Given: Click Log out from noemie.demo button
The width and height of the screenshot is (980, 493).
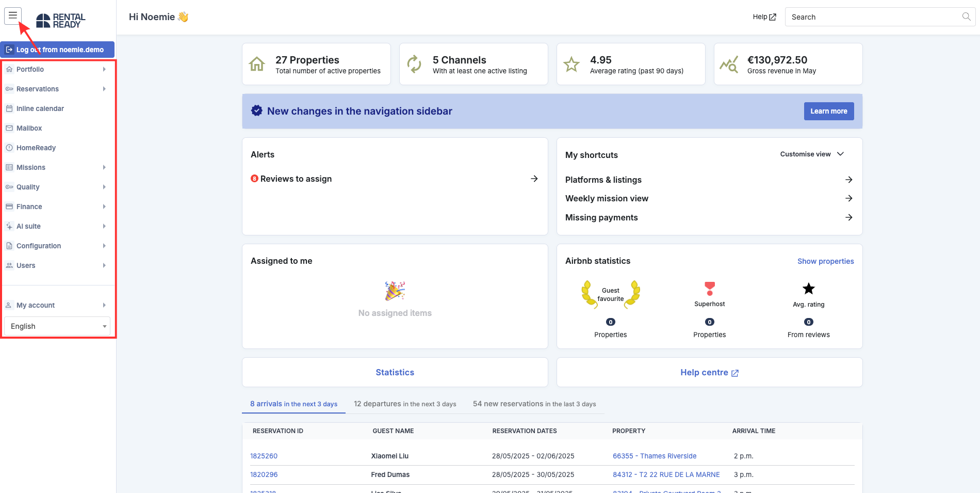Looking at the screenshot, I should coord(57,50).
